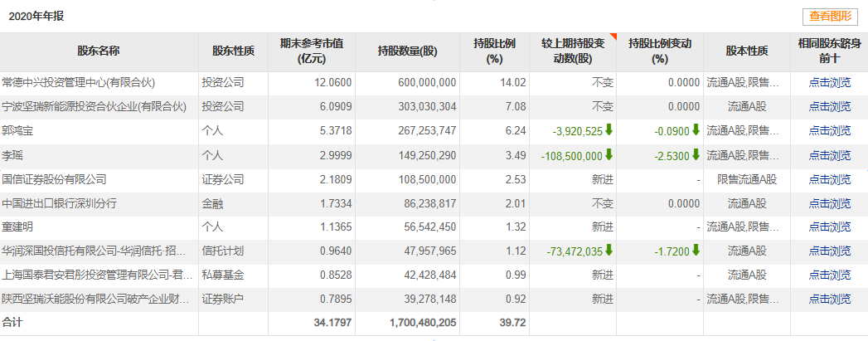Viewport: 868px width, 341px height.
Task: Open 点击浏览 link for 陕西坚瑞沃能 row
Action: [x=829, y=299]
